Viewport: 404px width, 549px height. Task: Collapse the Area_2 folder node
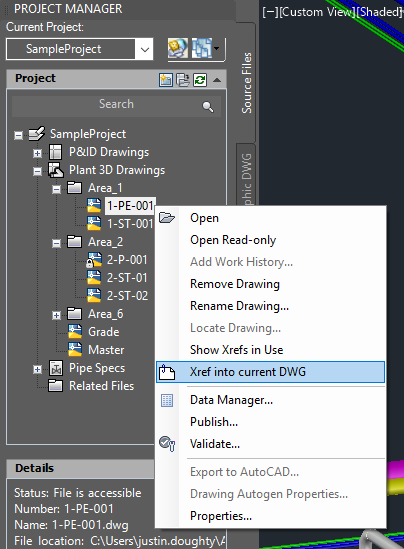point(56,243)
